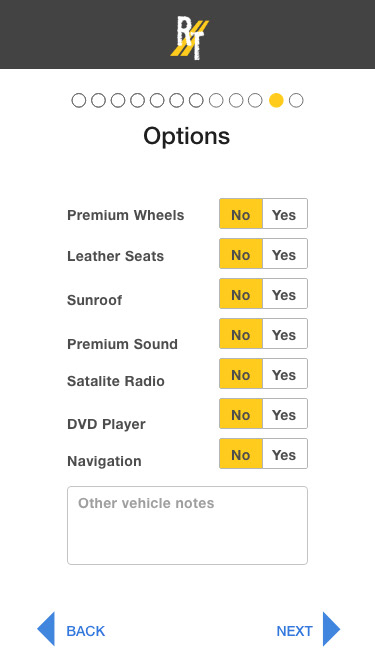Viewport: 375px width, 667px height.
Task: Click the blue back arrow icon
Action: tap(46, 629)
